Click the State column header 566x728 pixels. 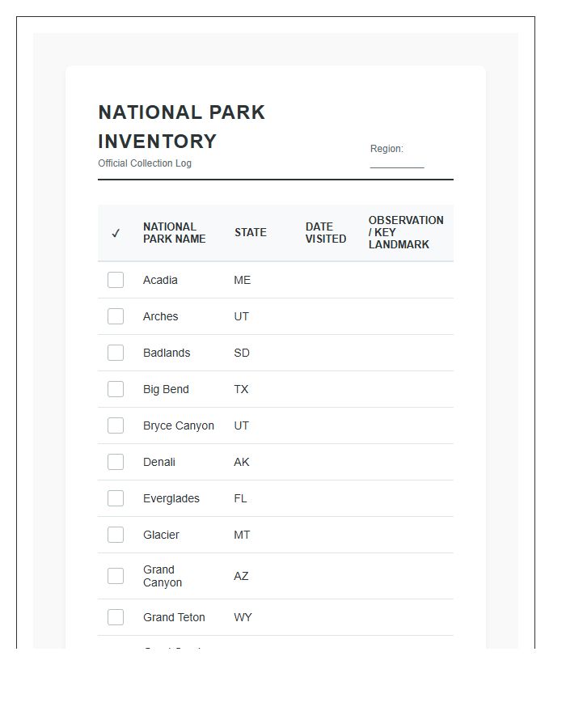point(251,233)
